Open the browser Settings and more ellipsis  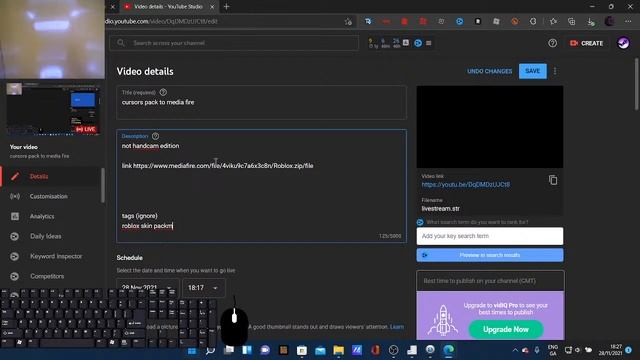coord(628,21)
